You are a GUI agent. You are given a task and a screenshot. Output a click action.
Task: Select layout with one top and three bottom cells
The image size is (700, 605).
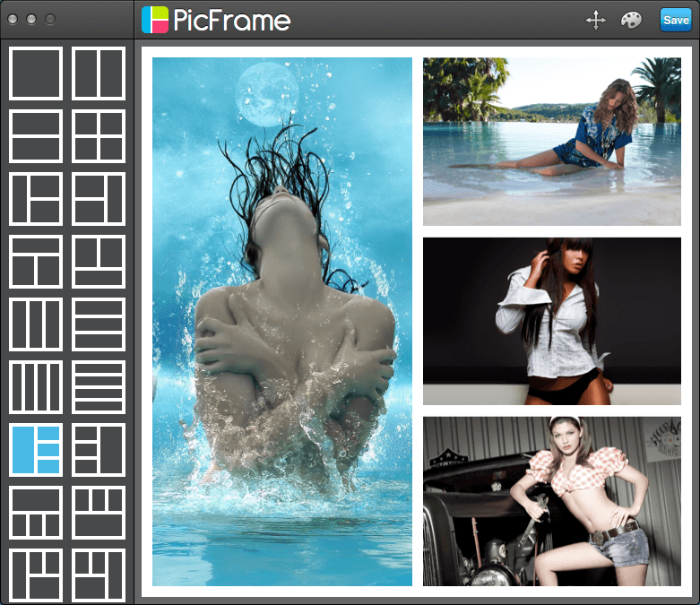click(36, 513)
